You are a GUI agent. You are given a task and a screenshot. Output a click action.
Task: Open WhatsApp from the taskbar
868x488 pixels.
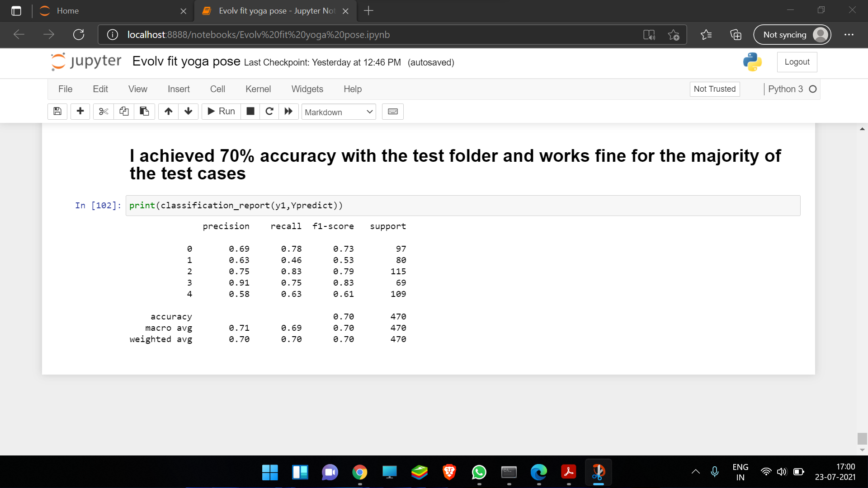click(x=479, y=473)
